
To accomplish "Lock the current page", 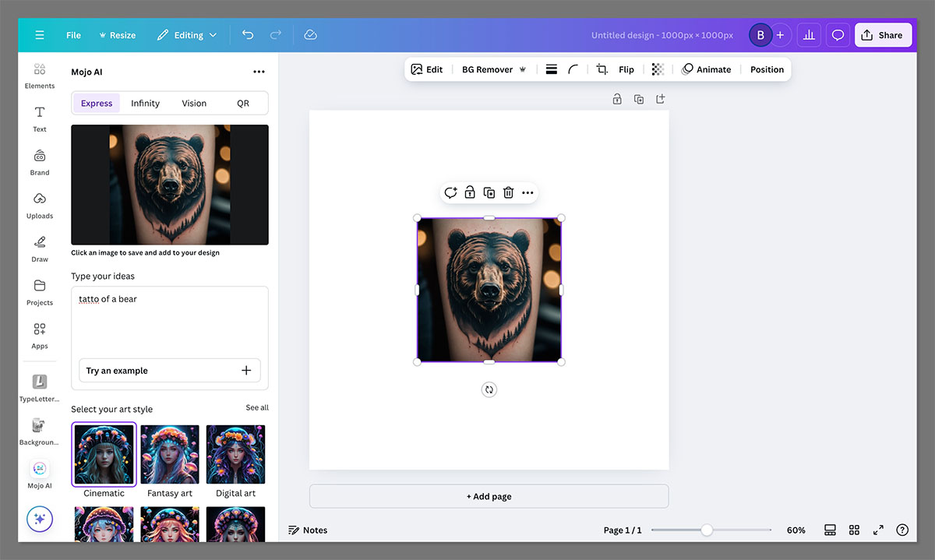I will [616, 99].
